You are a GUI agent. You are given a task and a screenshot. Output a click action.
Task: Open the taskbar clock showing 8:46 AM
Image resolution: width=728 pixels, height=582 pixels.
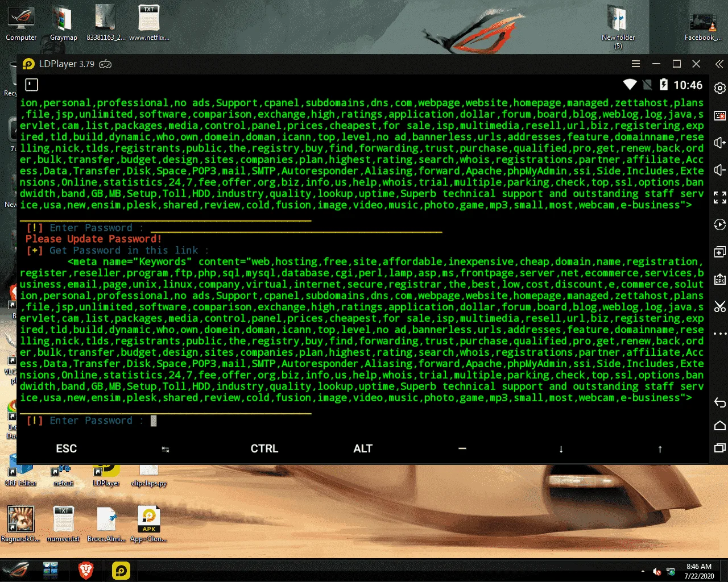click(x=699, y=571)
